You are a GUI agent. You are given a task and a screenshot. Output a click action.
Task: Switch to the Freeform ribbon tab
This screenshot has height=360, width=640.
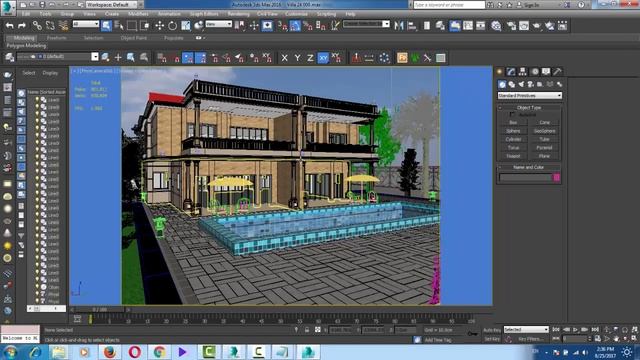point(57,38)
